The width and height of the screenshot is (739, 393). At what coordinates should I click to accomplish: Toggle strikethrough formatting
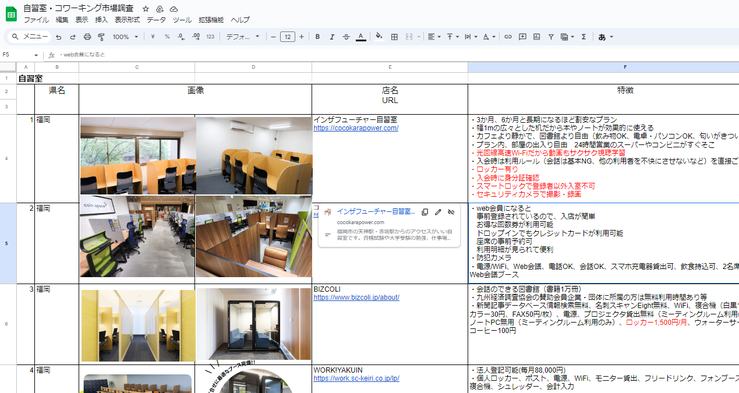pyautogui.click(x=346, y=37)
